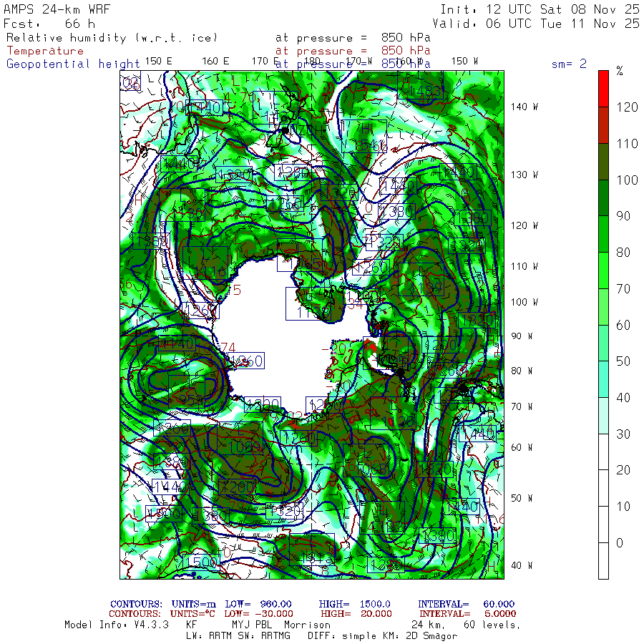
Task: Click 'Relative humidity (w.r.t. ice)' label
Action: [112, 38]
